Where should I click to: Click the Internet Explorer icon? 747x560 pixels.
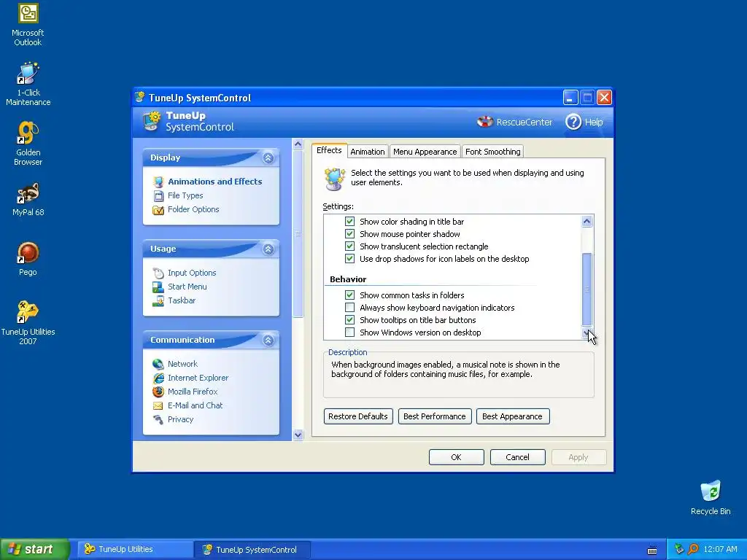158,378
